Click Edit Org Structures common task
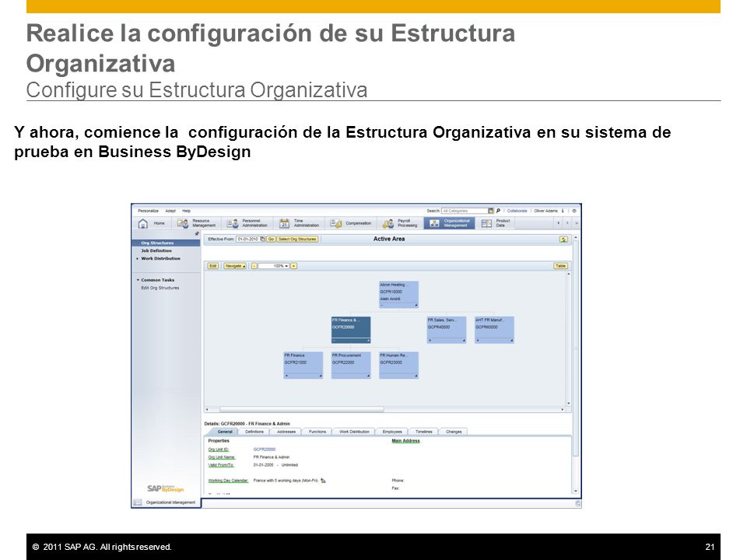747x560 pixels. coord(160,288)
